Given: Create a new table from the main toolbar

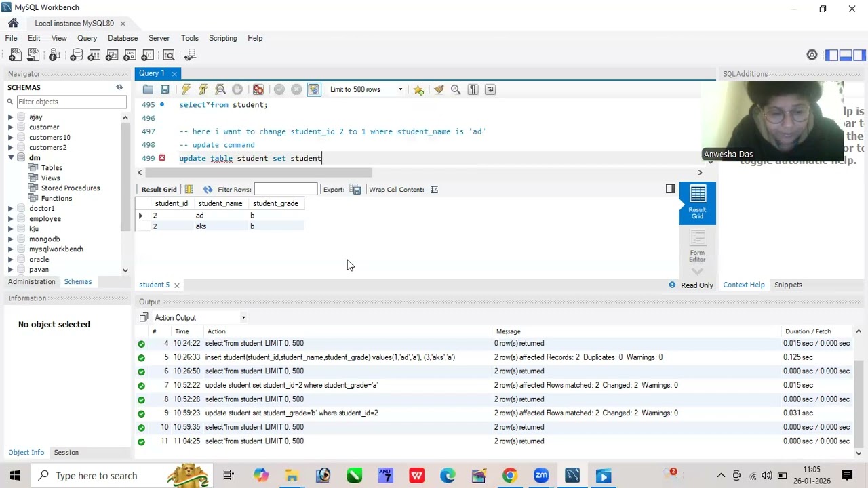Looking at the screenshot, I should (94, 56).
